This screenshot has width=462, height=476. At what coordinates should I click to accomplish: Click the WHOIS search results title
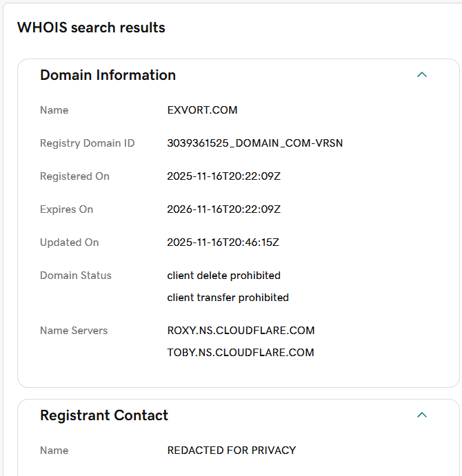[91, 28]
